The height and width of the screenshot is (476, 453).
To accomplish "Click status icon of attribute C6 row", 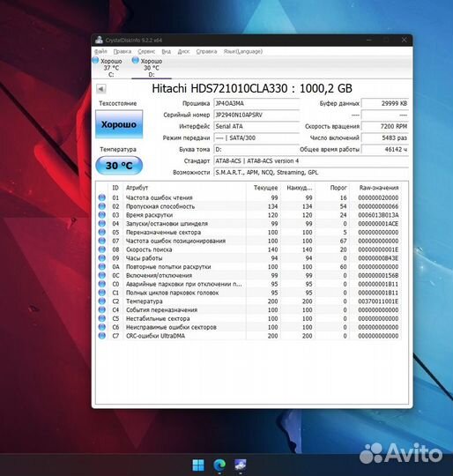I will pos(102,327).
